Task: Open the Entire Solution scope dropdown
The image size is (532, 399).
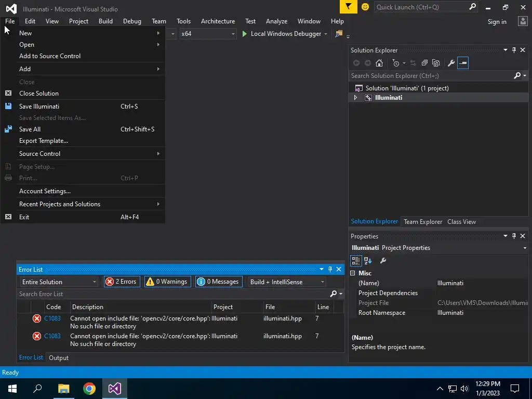Action: (x=59, y=282)
